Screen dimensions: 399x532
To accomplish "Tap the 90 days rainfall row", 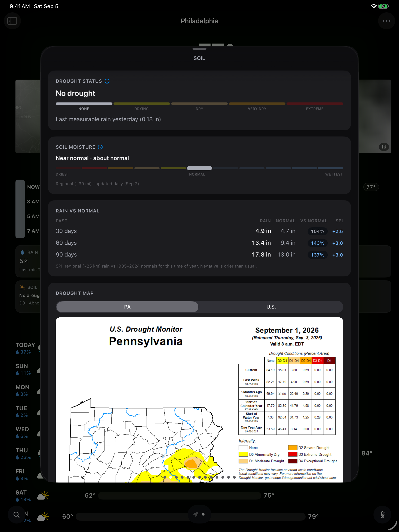I will click(199, 255).
